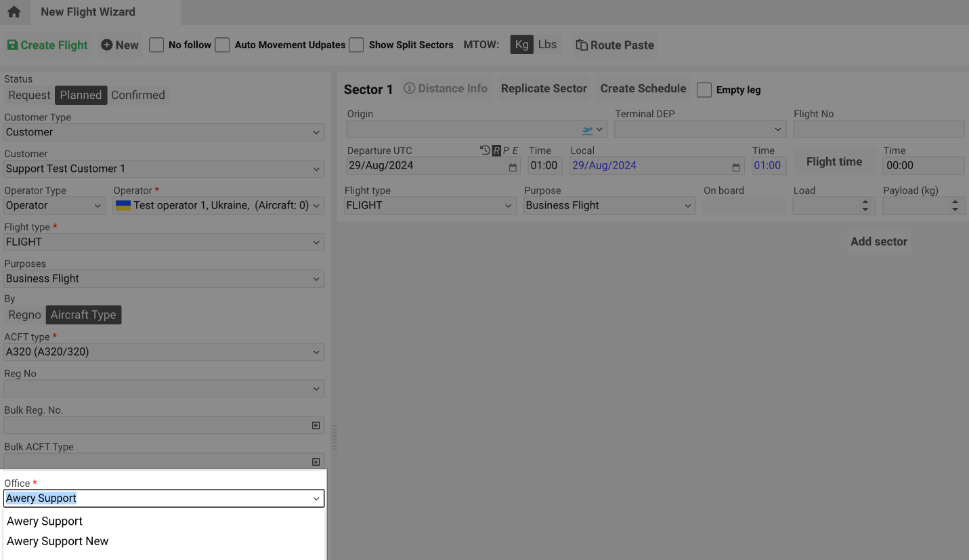The image size is (969, 560).
Task: Open the Departure UTC calendar icon
Action: pyautogui.click(x=512, y=166)
